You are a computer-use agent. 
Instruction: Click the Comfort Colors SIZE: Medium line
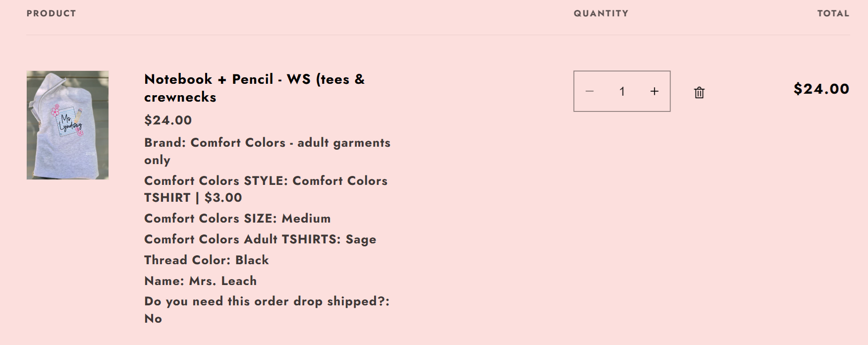pyautogui.click(x=237, y=218)
